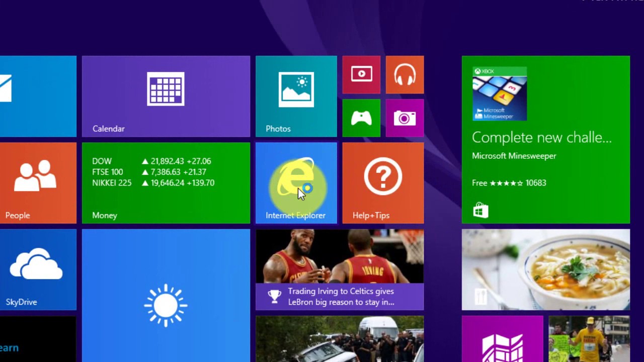Open the magenta Maps tile
The height and width of the screenshot is (362, 644).
(502, 339)
